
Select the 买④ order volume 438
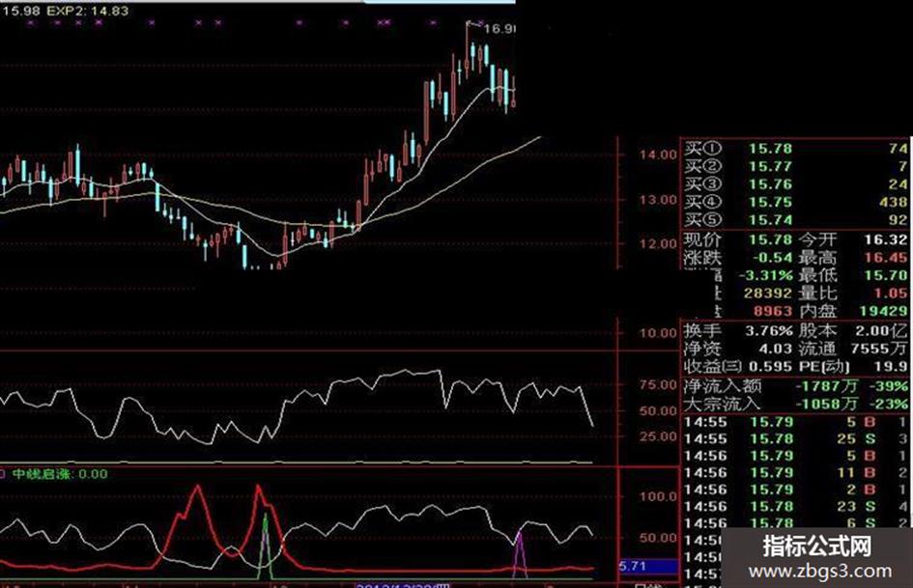click(x=894, y=203)
